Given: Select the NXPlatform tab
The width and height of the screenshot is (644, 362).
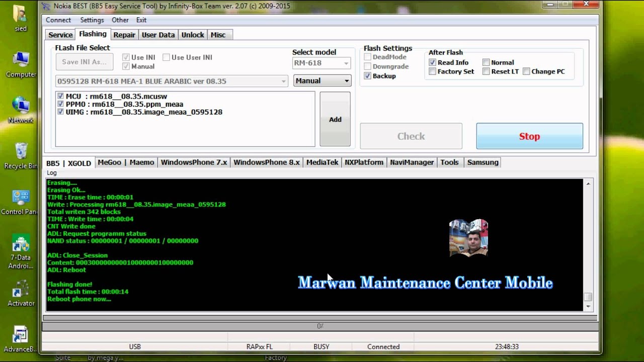Looking at the screenshot, I should coord(364,162).
